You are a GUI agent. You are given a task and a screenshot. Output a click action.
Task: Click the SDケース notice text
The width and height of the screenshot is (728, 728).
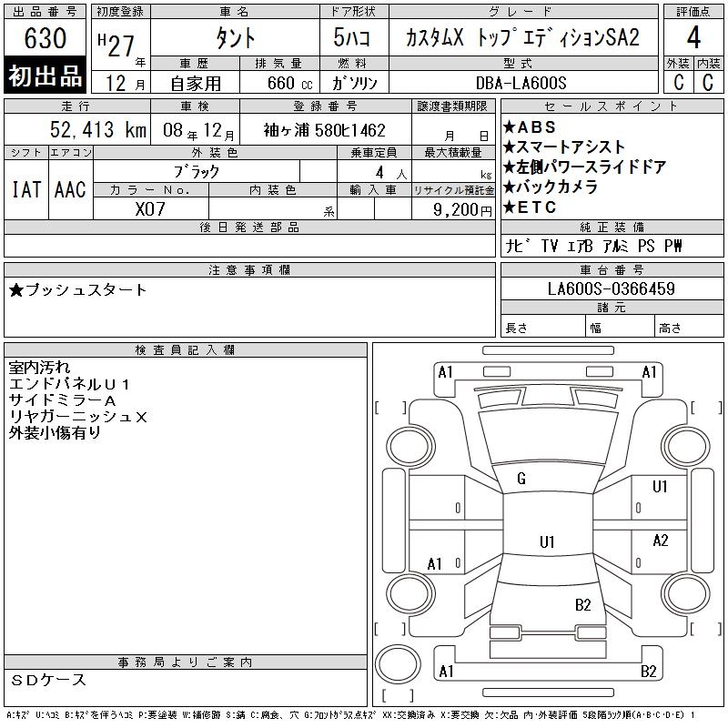[x=49, y=681]
